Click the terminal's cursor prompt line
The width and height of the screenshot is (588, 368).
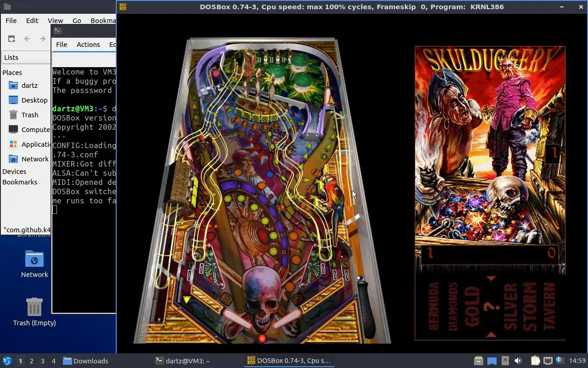pos(83,210)
